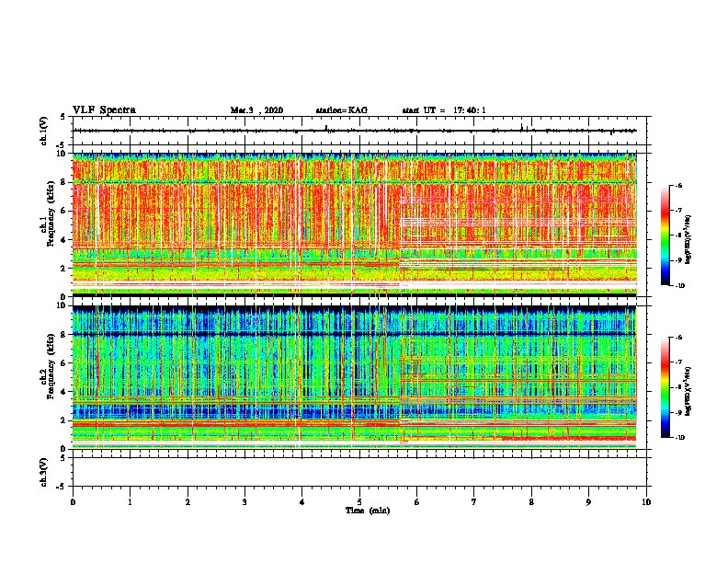728x563 pixels.
Task: Click the "-10" label on ch.2 color bar
Action: (680, 438)
